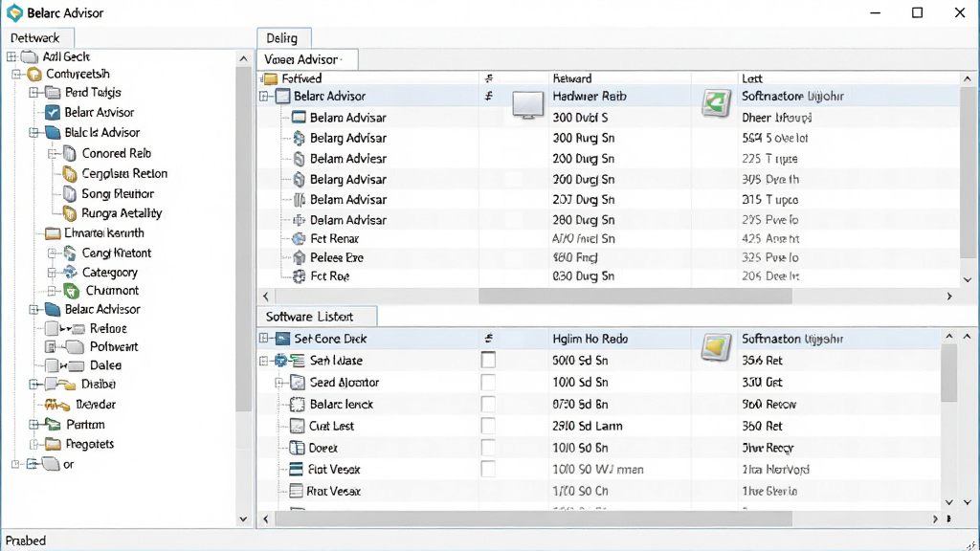Toggle the checkbox in the Fiat Vesax row

coord(488,469)
